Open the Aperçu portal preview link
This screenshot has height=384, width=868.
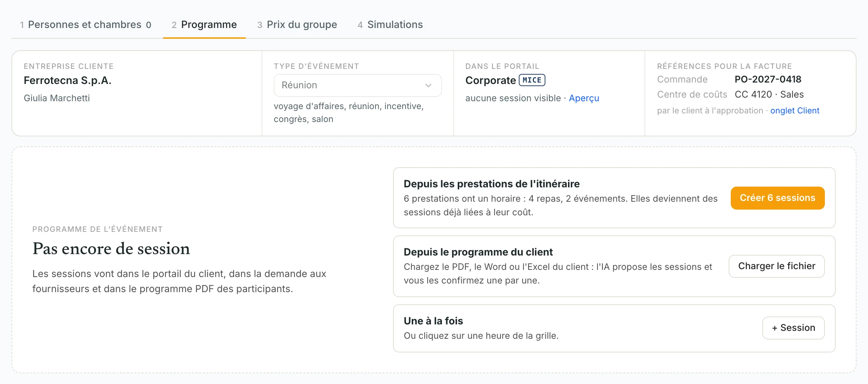point(584,98)
